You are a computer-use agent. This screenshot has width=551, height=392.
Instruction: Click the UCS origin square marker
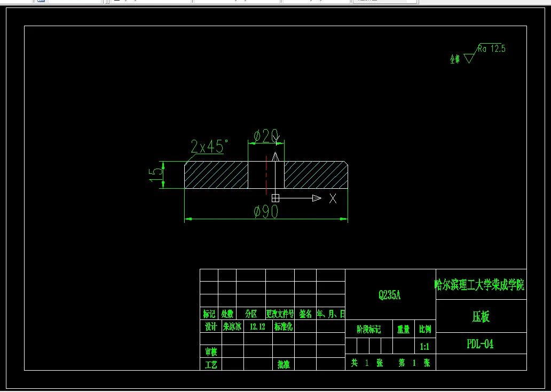click(x=275, y=198)
